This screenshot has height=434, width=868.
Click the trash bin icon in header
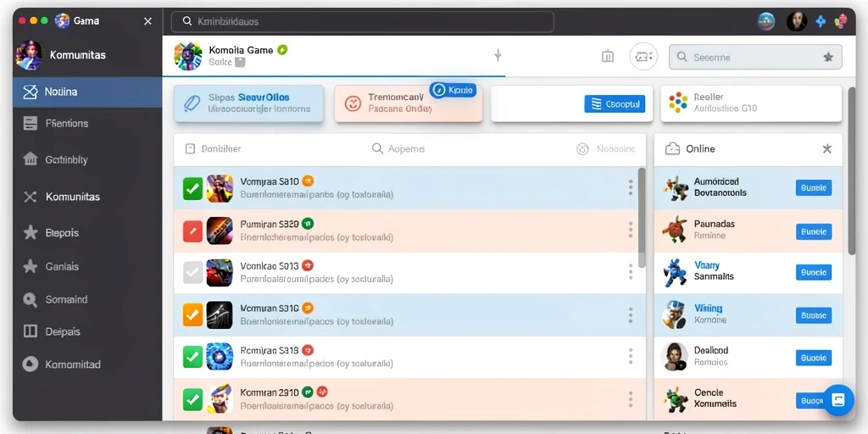pyautogui.click(x=608, y=55)
